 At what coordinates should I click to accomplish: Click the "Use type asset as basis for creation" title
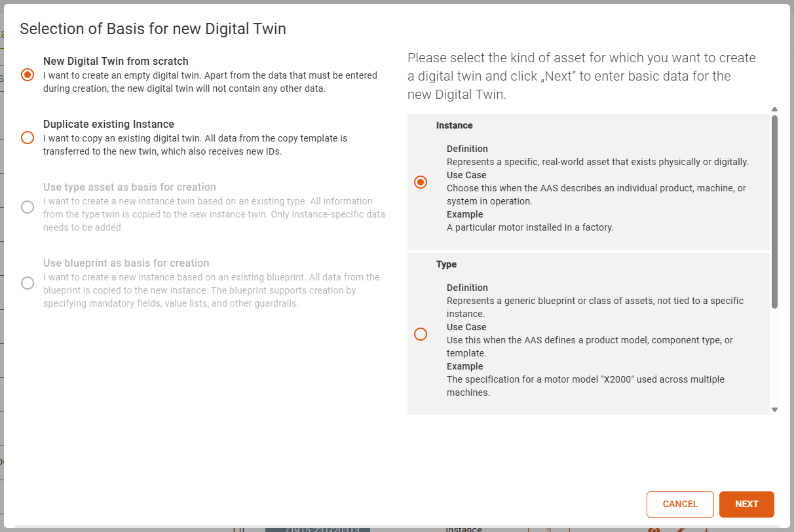tap(129, 187)
